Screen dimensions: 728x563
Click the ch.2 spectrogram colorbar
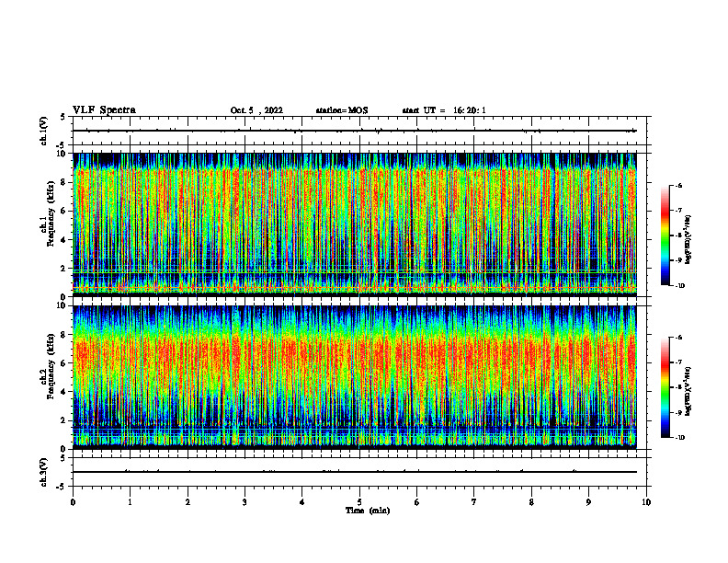coord(665,387)
